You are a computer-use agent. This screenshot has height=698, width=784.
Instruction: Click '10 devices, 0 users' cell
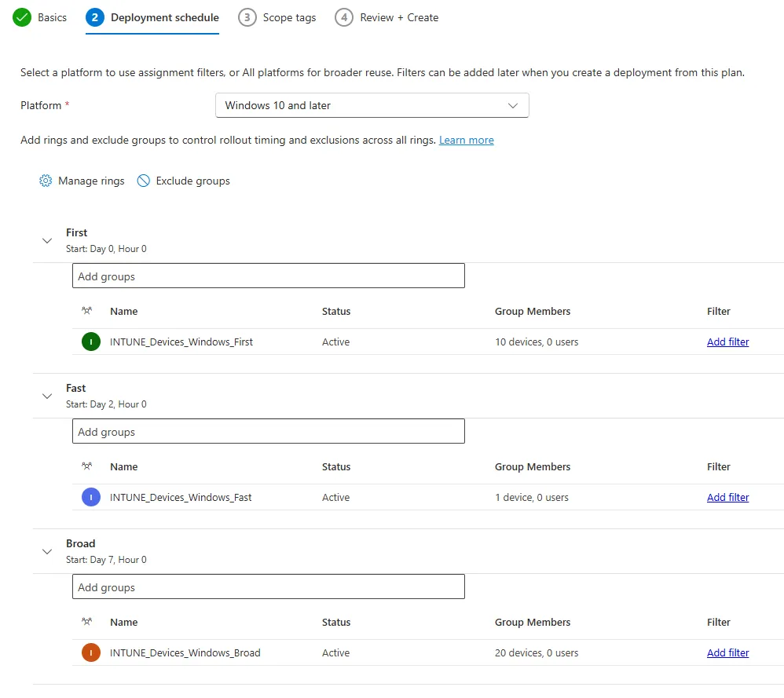[x=537, y=342]
